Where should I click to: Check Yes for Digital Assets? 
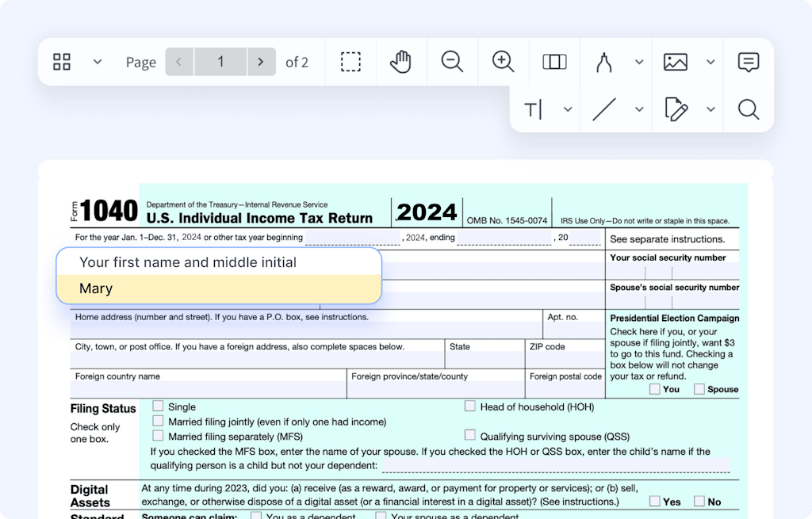(x=654, y=501)
